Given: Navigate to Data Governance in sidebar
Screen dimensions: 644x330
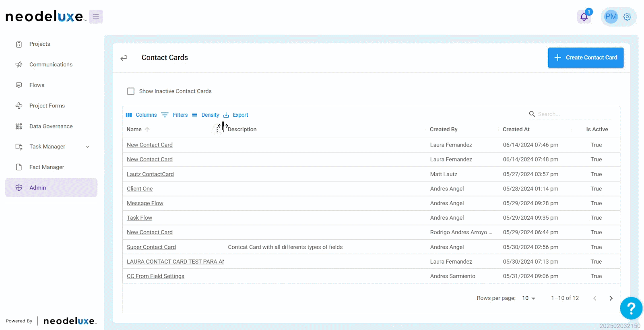Looking at the screenshot, I should click(x=51, y=126).
